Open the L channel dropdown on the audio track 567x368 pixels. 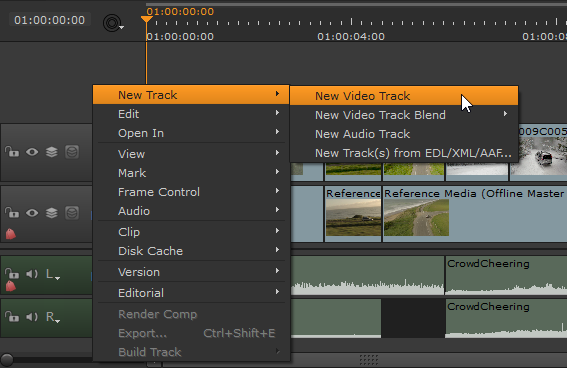tap(53, 274)
